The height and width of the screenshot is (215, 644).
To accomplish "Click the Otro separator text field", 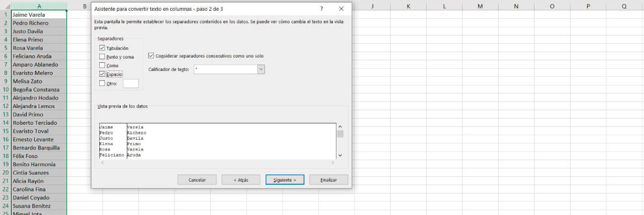I will pos(130,83).
